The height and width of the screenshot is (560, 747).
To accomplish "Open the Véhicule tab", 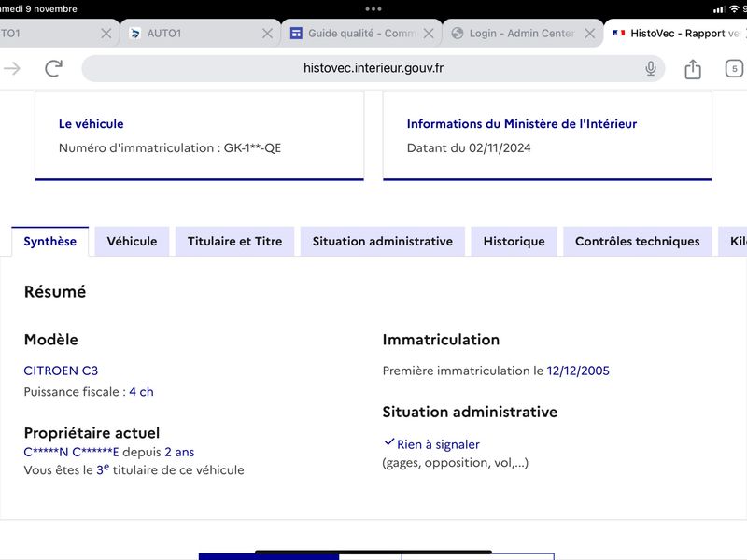I will tap(132, 242).
